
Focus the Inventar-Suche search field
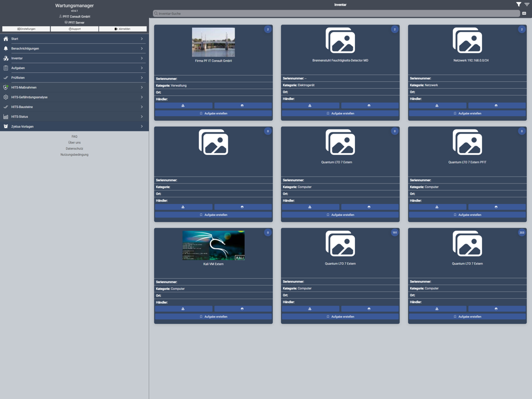pyautogui.click(x=336, y=14)
